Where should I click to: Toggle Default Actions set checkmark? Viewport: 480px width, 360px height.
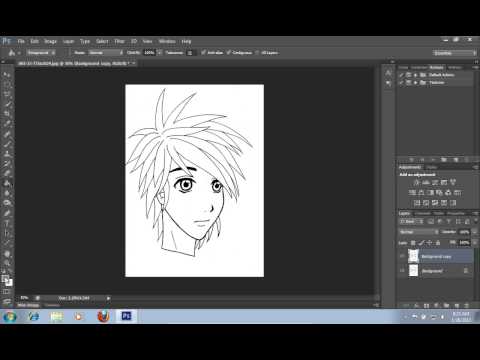(402, 75)
